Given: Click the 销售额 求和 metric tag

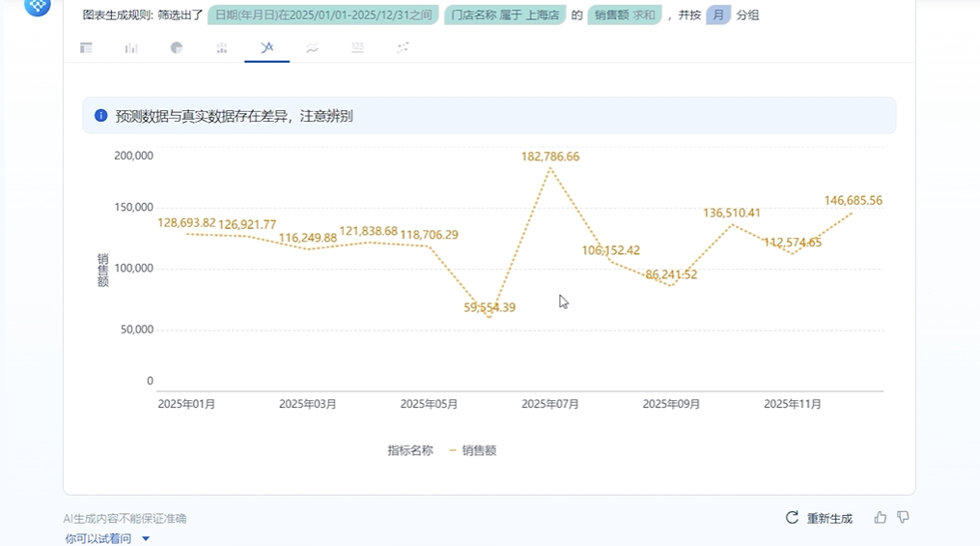Looking at the screenshot, I should (x=624, y=15).
